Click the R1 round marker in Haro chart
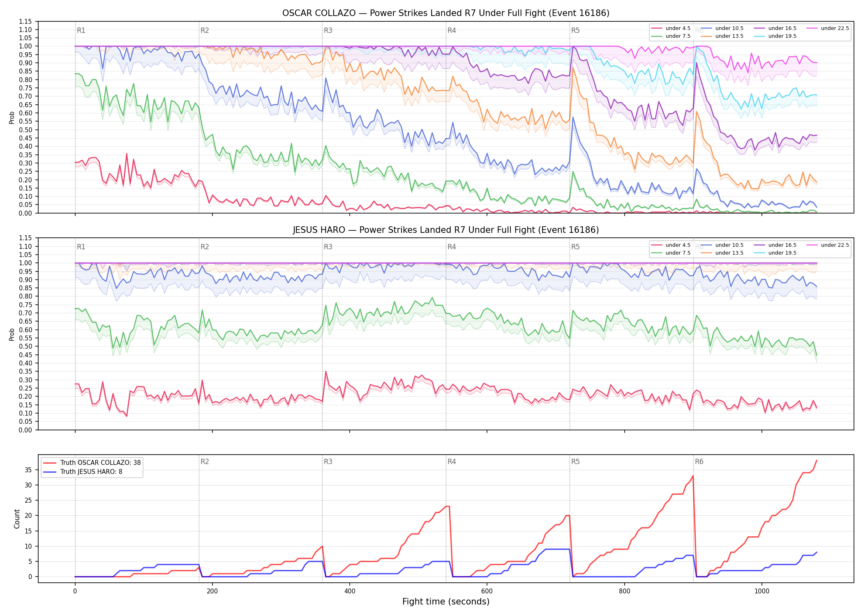 [81, 247]
